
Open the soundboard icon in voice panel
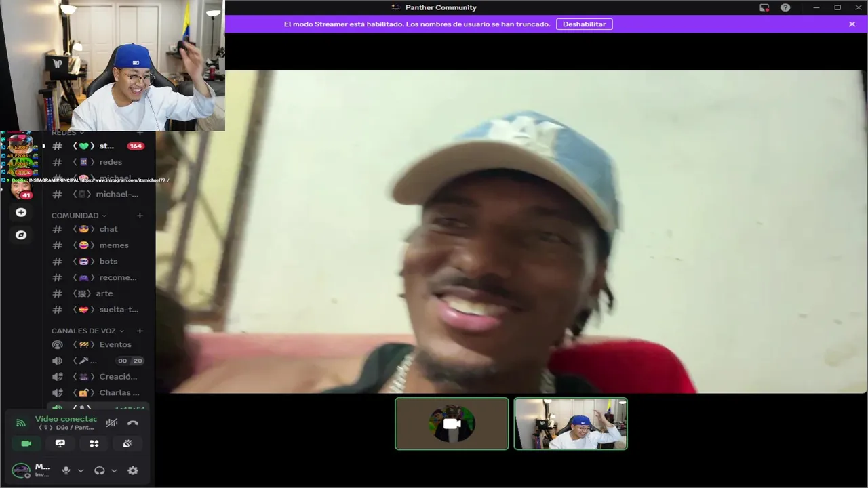(x=127, y=443)
